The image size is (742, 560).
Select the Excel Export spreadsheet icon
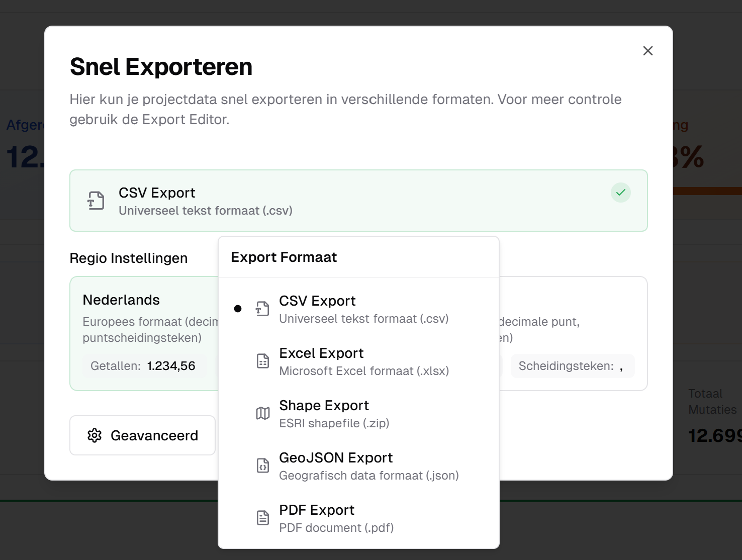pyautogui.click(x=263, y=361)
